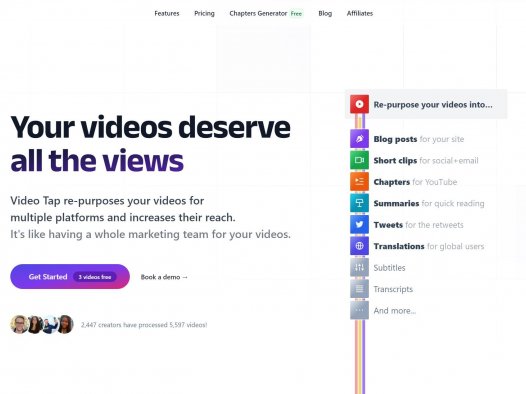Image resolution: width=526 pixels, height=394 pixels.
Task: Click the Transcripts label
Action: pos(393,289)
